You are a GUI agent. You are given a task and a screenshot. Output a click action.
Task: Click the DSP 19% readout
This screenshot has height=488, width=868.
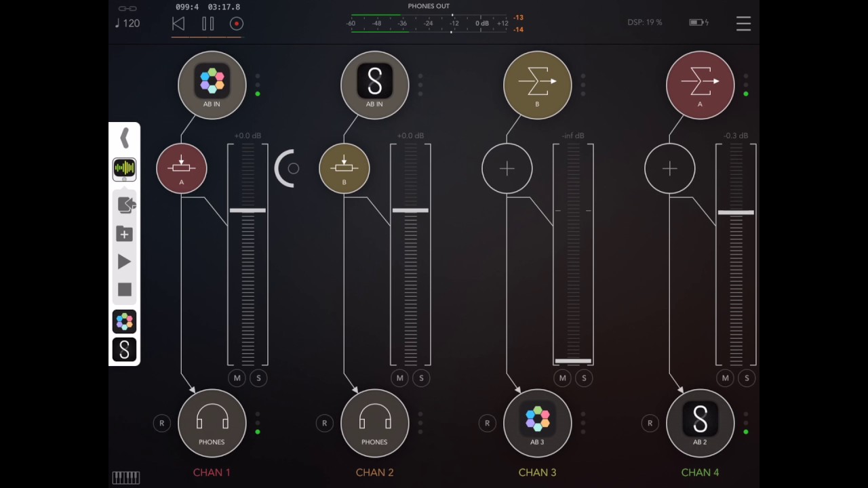point(644,22)
